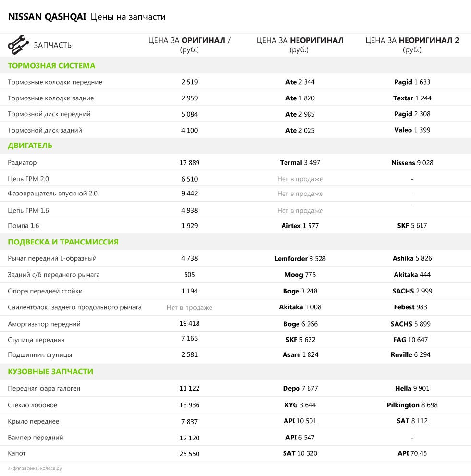The width and height of the screenshot is (471, 476).
Task: Click the 'КУЗОВНЫЕ ЗАПЧАСТИ' section heading
Action: (x=50, y=372)
